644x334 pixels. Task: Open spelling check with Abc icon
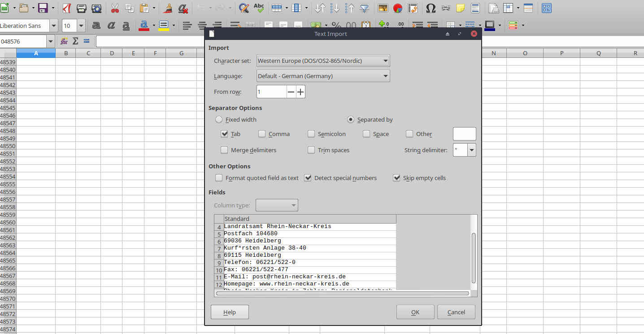259,8
